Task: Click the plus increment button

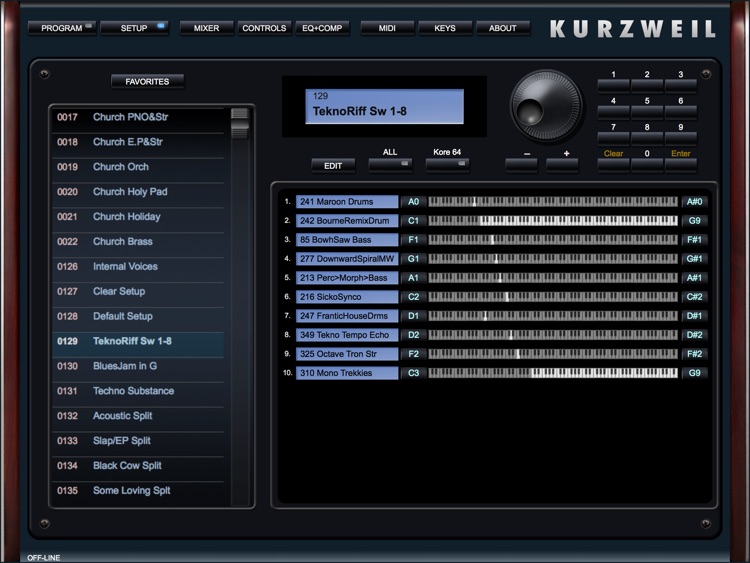Action: [x=562, y=166]
